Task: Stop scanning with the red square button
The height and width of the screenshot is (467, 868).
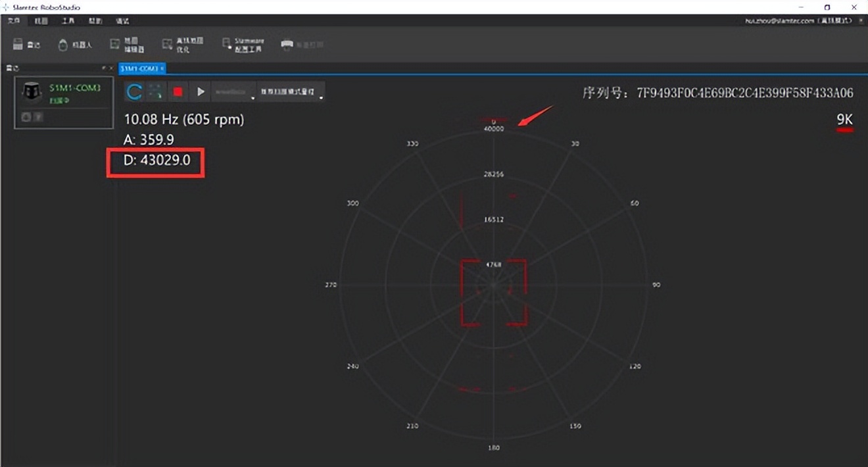Action: pyautogui.click(x=178, y=92)
